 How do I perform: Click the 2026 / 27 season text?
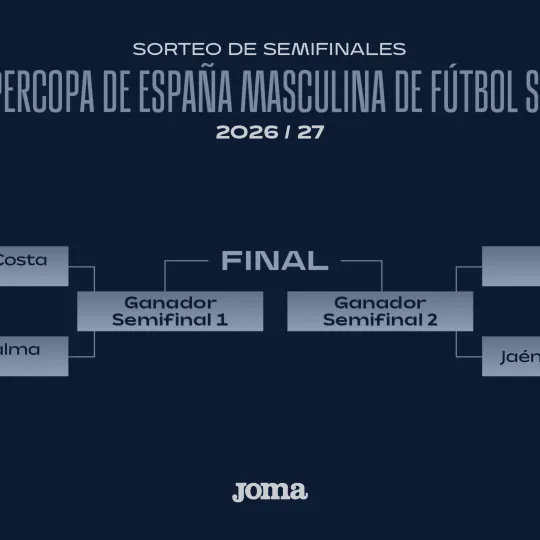pyautogui.click(x=270, y=132)
